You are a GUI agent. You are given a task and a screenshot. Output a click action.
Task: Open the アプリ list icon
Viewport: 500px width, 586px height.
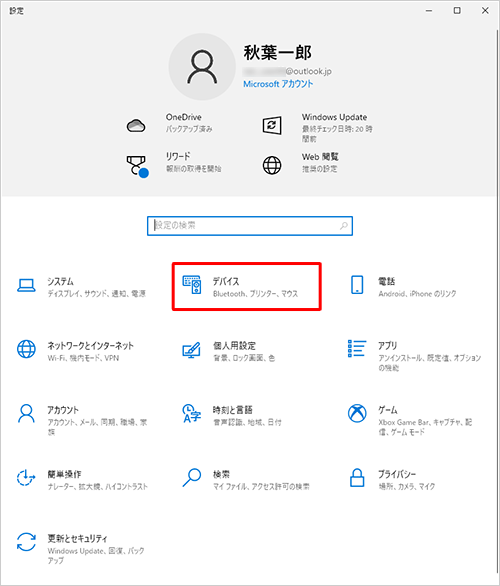[357, 348]
